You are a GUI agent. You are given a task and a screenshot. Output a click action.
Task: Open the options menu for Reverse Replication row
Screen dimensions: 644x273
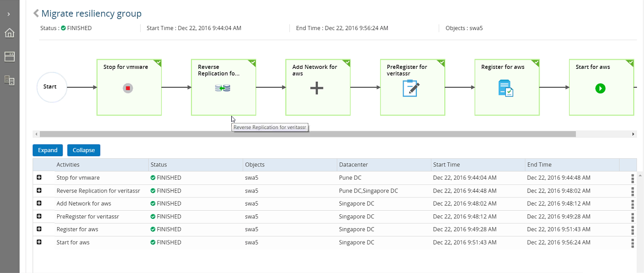632,191
